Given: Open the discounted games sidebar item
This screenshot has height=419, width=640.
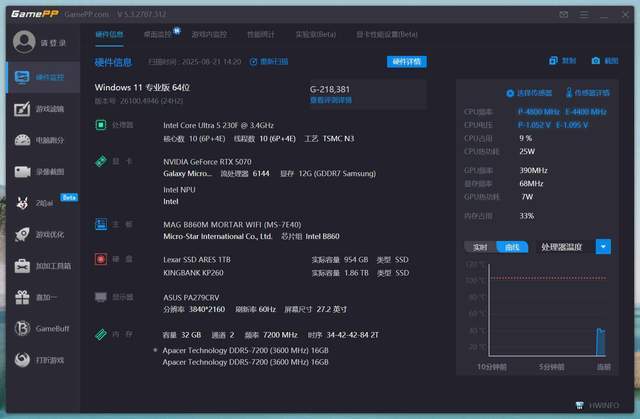Looking at the screenshot, I should 43,360.
